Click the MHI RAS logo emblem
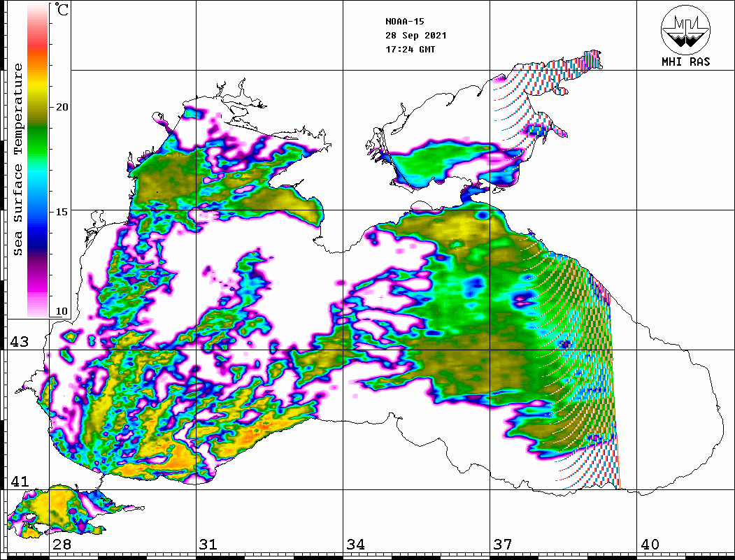This screenshot has height=560, width=735. tap(685, 29)
